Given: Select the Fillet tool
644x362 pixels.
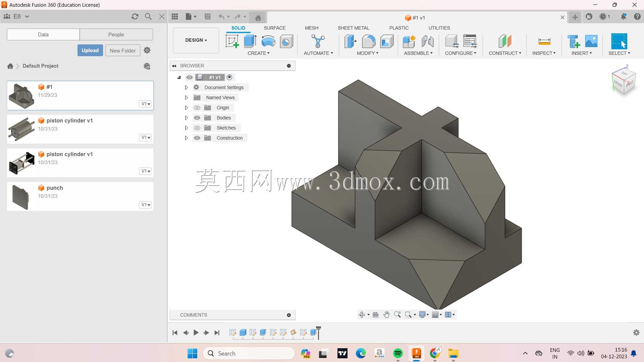Looking at the screenshot, I should click(x=368, y=41).
